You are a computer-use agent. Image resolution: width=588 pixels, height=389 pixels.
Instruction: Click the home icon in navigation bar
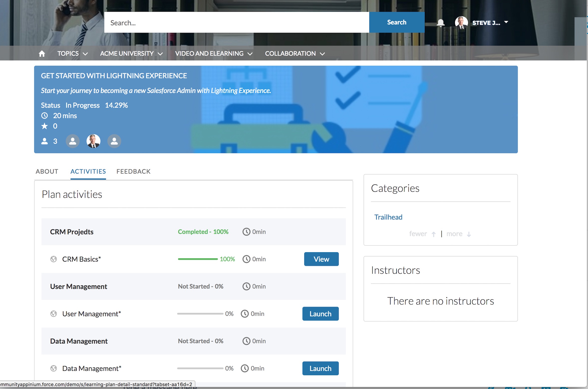click(x=42, y=53)
